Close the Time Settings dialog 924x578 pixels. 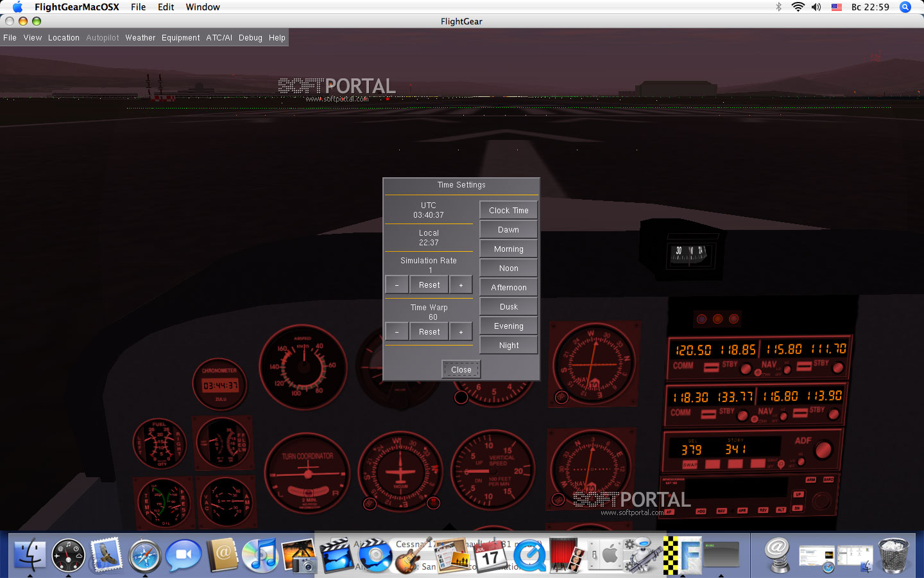click(x=461, y=369)
